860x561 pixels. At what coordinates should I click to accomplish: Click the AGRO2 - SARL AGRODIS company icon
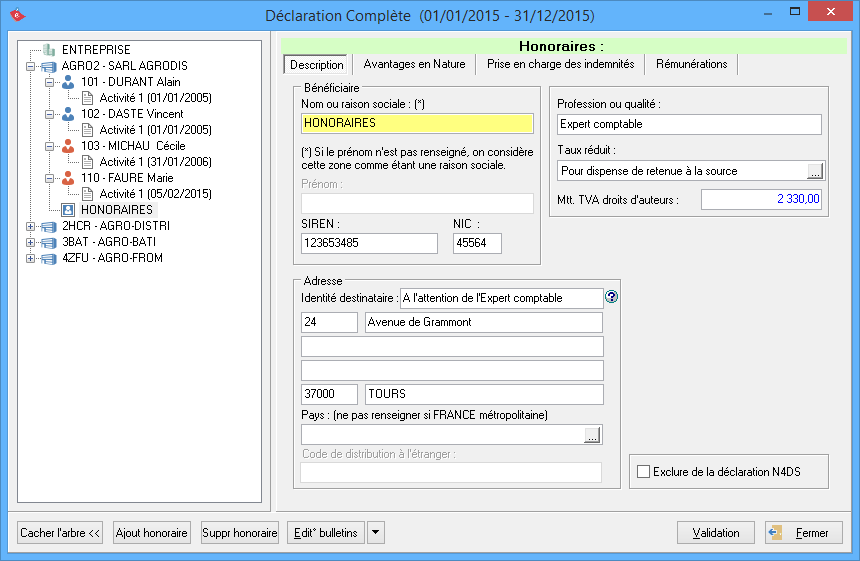coord(49,66)
